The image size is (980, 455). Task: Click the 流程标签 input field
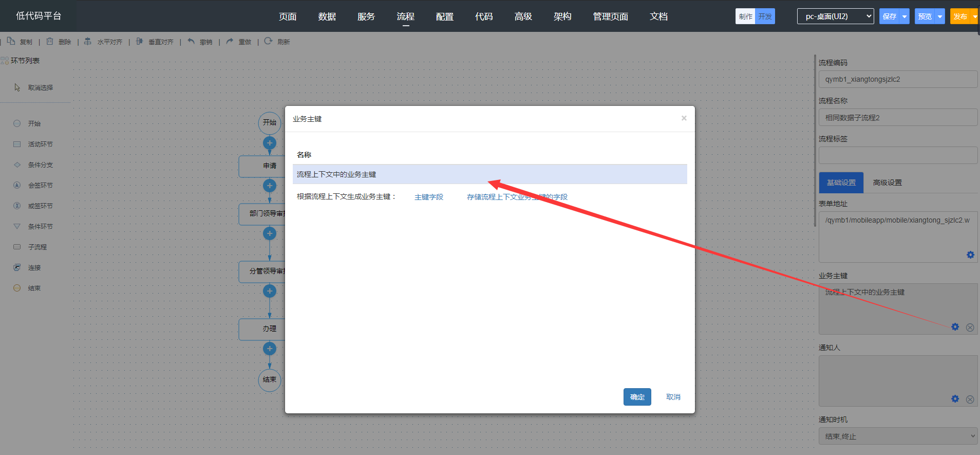coord(897,155)
